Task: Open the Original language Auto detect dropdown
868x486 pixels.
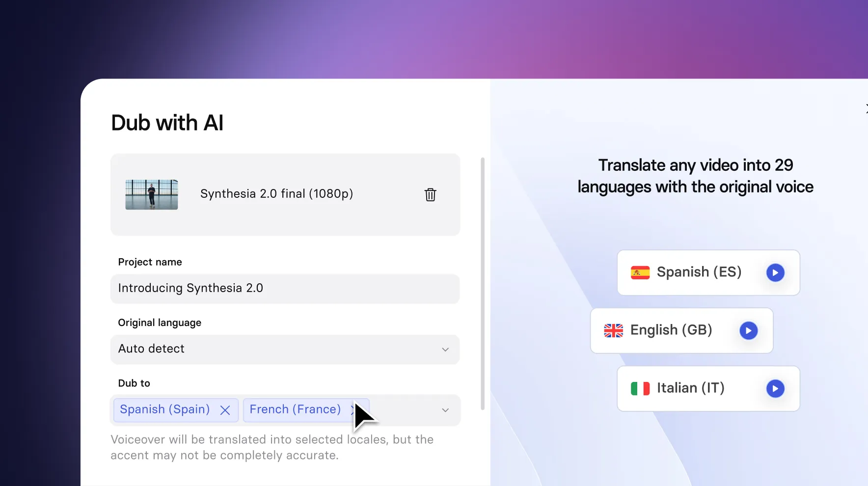Action: (285, 349)
